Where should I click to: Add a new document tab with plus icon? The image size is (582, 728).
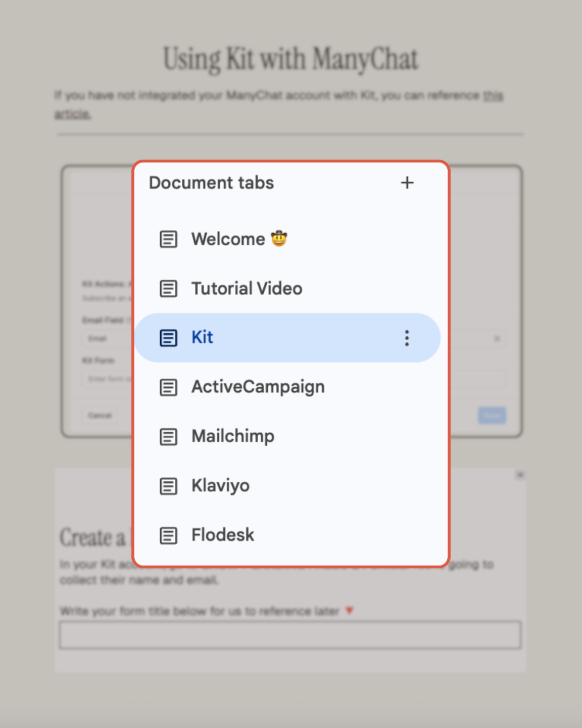coord(407,183)
